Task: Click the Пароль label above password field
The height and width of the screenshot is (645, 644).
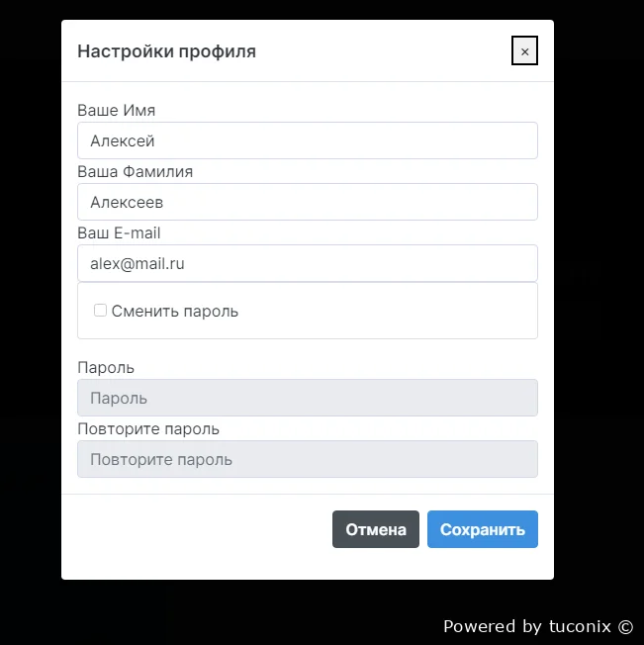Action: (x=106, y=368)
